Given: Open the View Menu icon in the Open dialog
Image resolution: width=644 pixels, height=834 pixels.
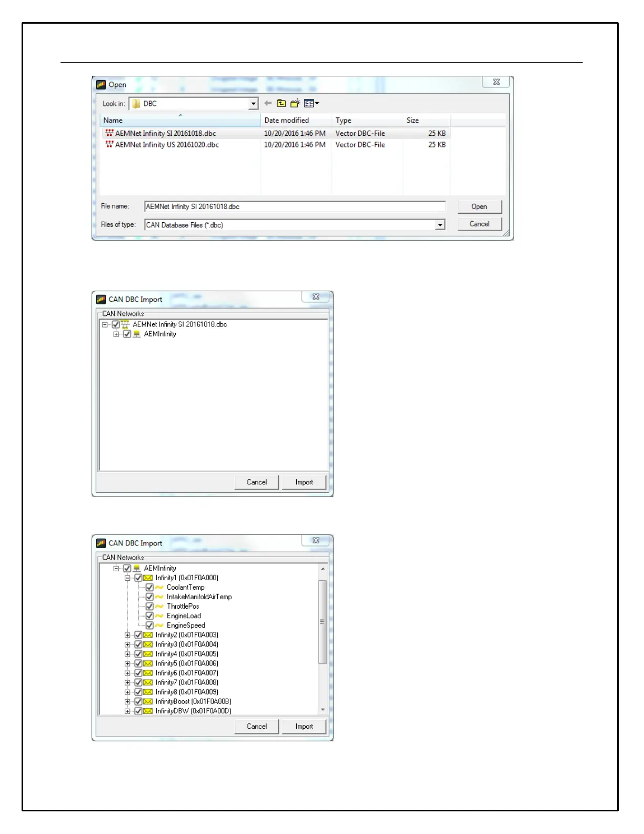Looking at the screenshot, I should pyautogui.click(x=311, y=104).
